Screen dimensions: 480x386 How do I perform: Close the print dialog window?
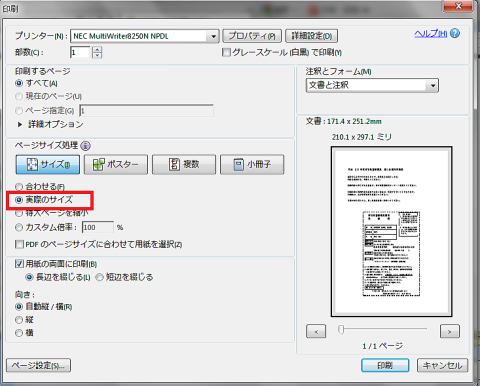click(459, 5)
